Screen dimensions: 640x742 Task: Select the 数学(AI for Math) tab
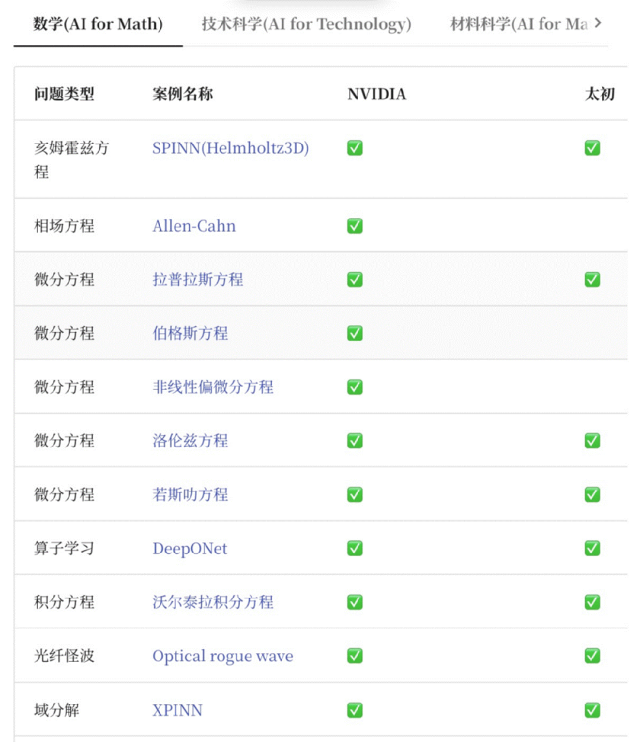click(97, 24)
